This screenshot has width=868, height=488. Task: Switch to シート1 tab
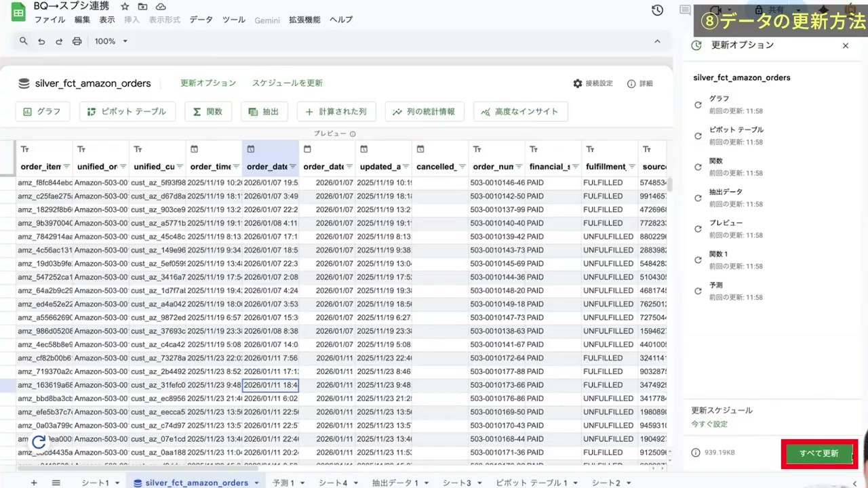pyautogui.click(x=96, y=483)
